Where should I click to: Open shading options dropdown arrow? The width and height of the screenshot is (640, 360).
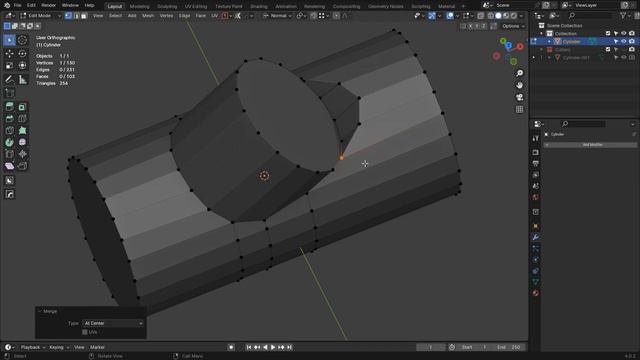(x=521, y=16)
